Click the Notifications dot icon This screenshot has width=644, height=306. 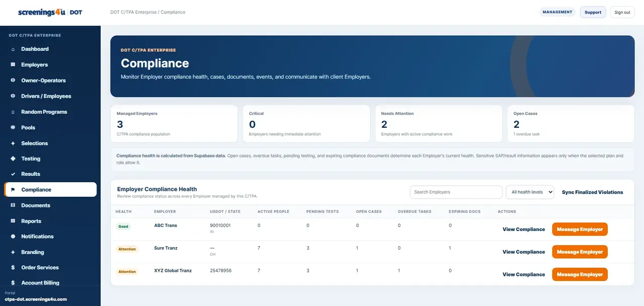(13, 237)
